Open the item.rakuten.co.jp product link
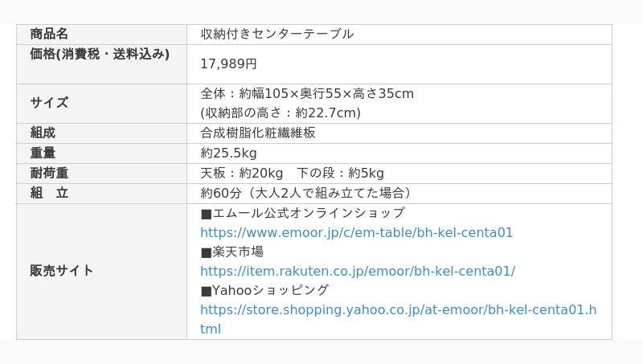Viewport: 643px width, 364px height. (x=357, y=272)
